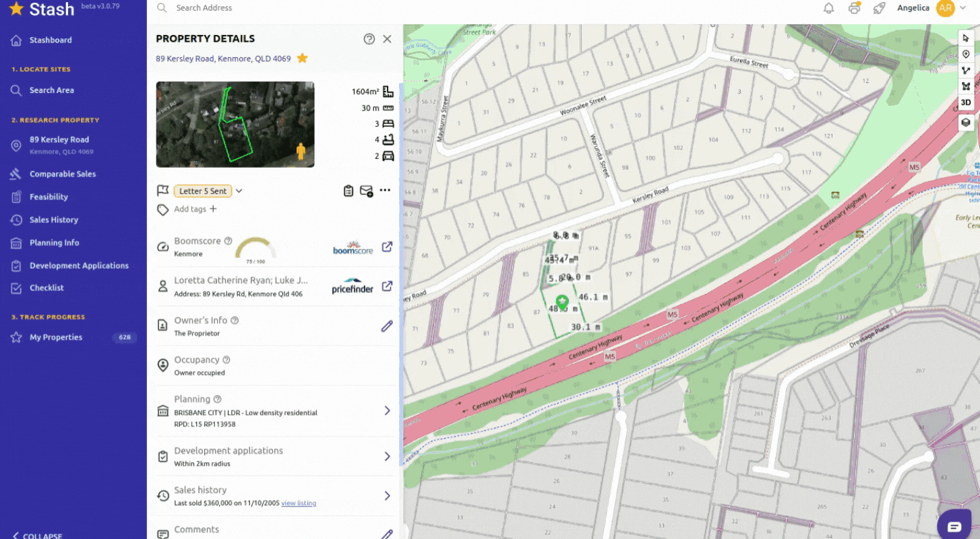Viewport: 980px width, 539px height.
Task: Open Checklist in sidebar
Action: tap(47, 288)
